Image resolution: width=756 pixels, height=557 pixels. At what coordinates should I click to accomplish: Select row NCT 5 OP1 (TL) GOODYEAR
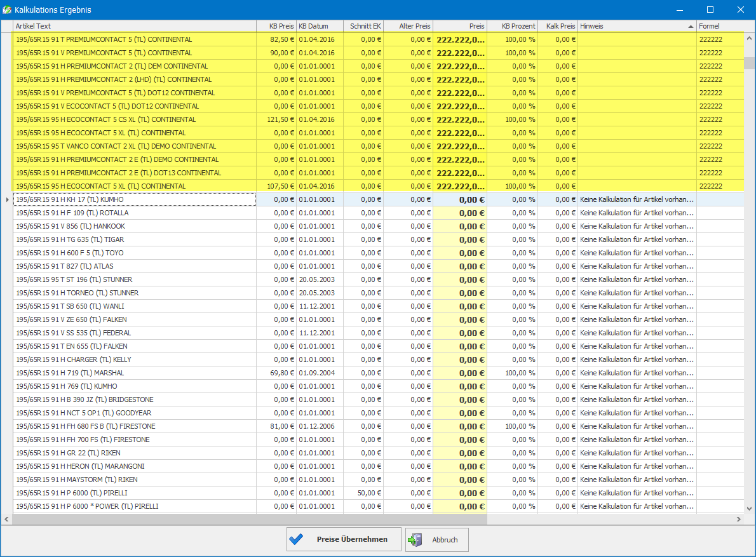click(379, 413)
